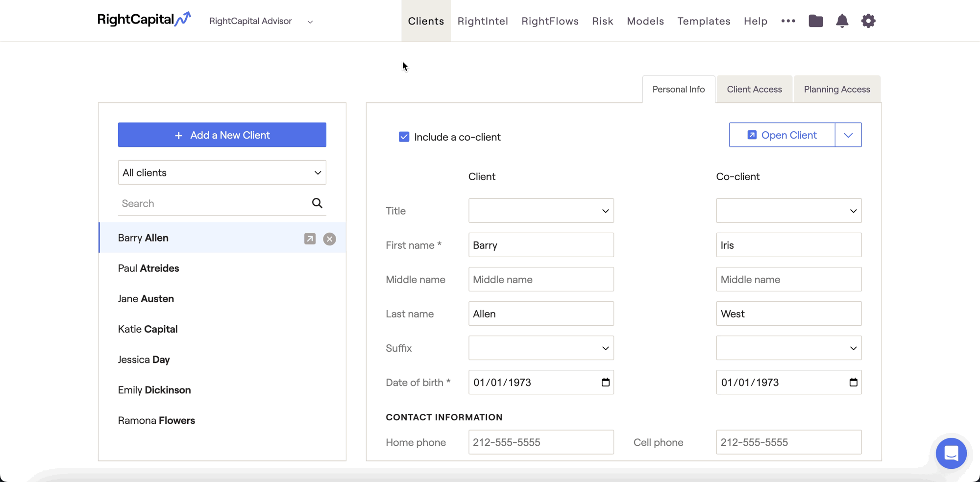Click the search magnifier icon

pos(317,203)
